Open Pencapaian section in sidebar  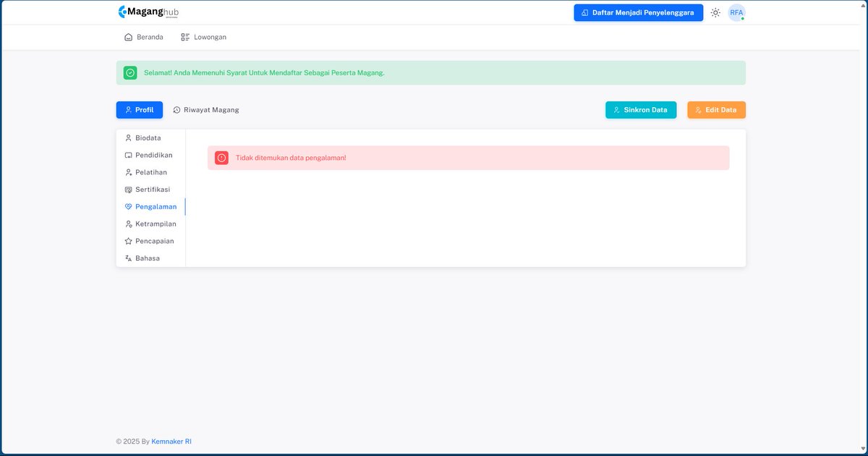(150, 241)
